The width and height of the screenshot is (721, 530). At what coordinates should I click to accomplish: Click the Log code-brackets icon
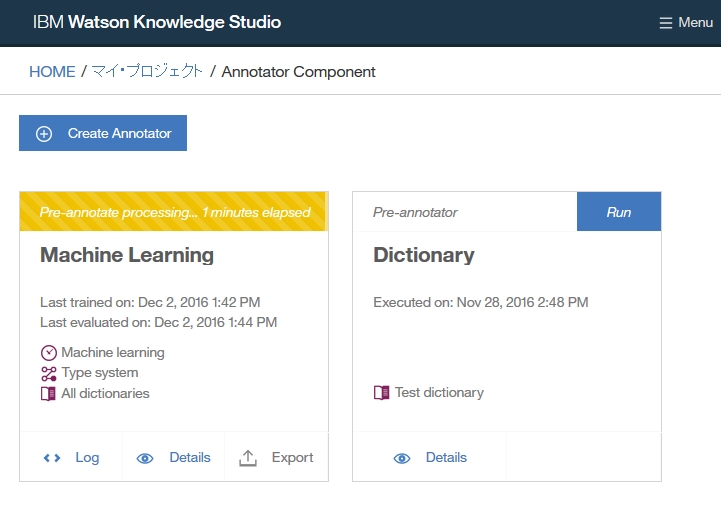point(52,458)
